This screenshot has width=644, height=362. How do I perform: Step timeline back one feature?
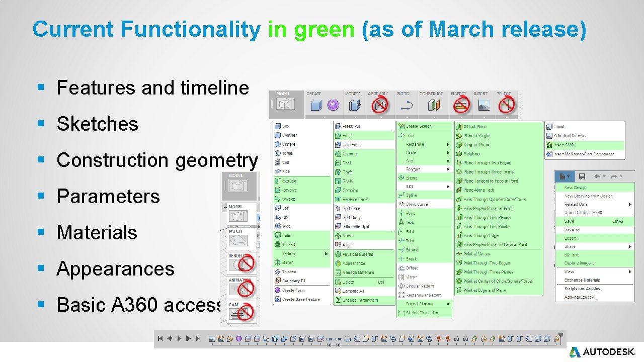point(170,339)
